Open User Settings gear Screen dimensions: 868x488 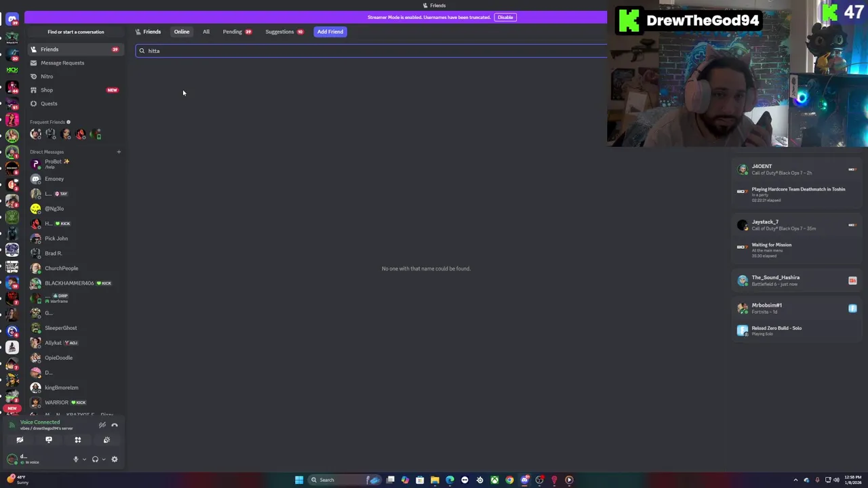[115, 460]
